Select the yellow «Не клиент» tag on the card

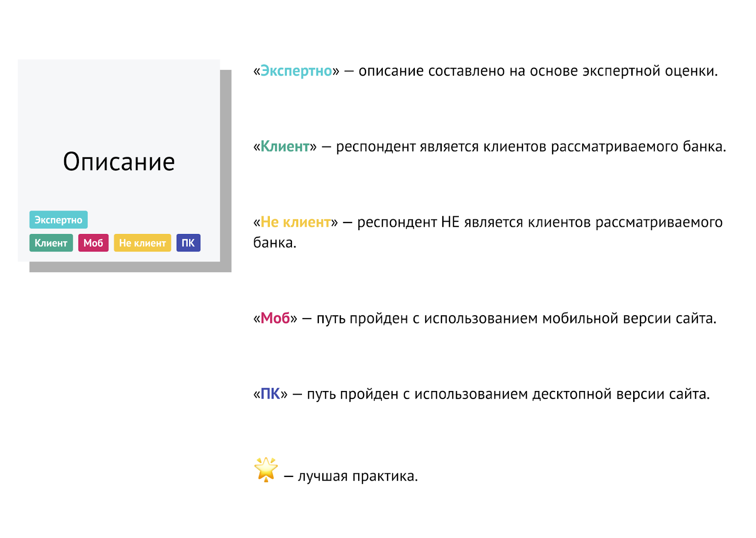click(x=142, y=243)
